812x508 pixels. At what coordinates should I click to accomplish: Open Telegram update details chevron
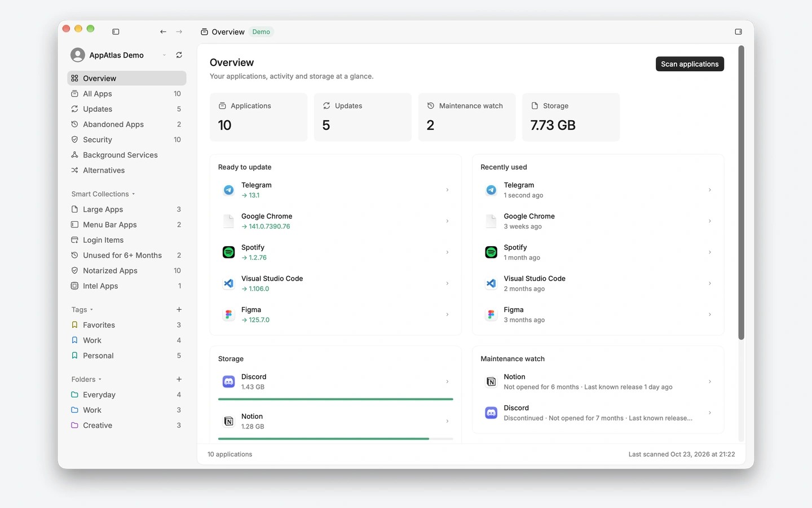(x=447, y=190)
